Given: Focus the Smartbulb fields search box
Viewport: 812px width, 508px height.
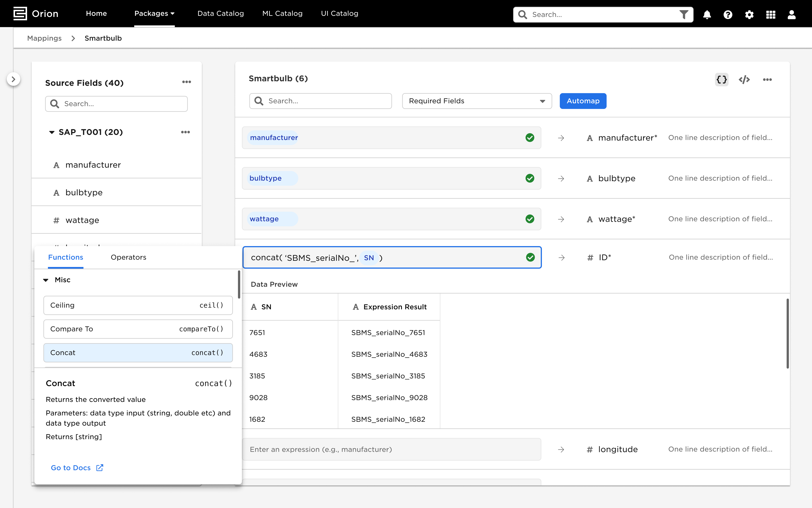Looking at the screenshot, I should pos(320,101).
